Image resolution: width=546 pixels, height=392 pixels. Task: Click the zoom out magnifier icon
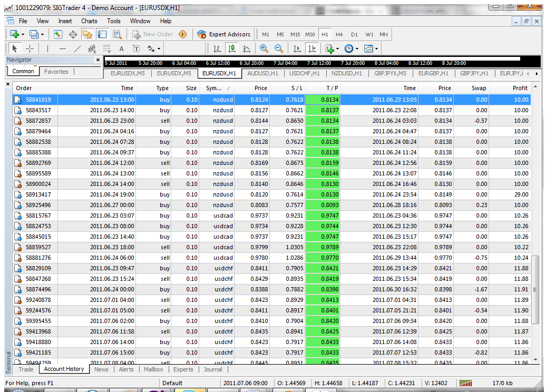(x=279, y=49)
